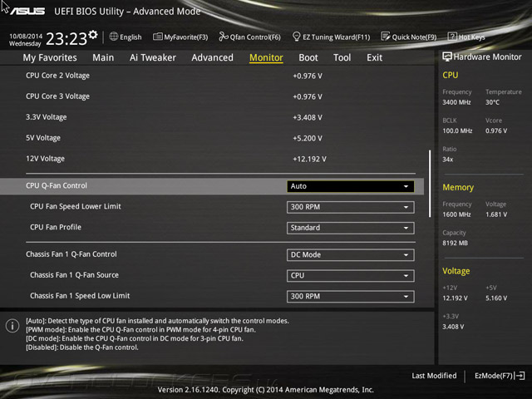Open the Tool tab
Screen dimensions: 532x399
pyautogui.click(x=342, y=57)
